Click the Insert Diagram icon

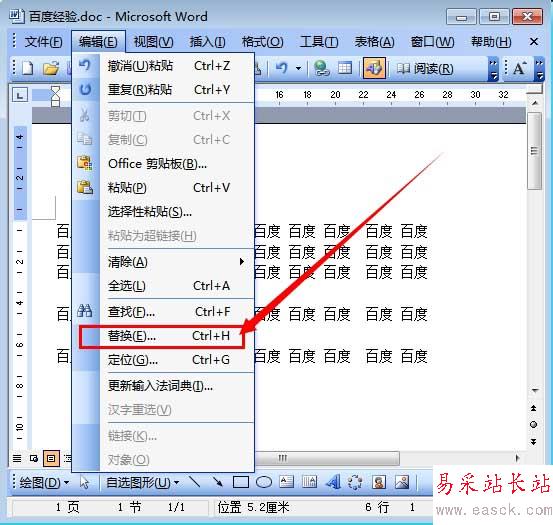(x=355, y=482)
